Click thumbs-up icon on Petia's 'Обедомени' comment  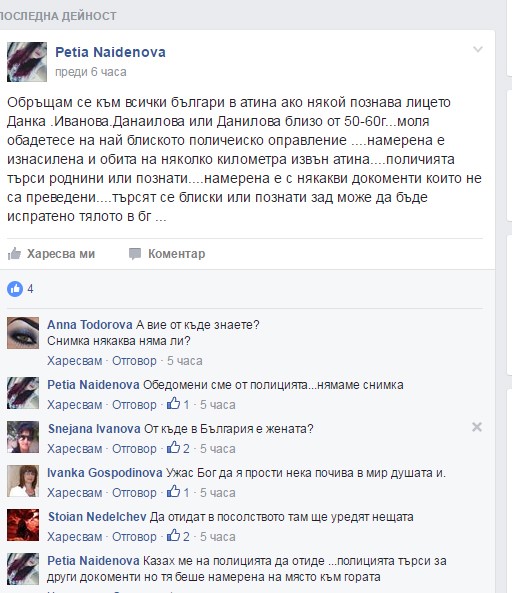coord(174,404)
